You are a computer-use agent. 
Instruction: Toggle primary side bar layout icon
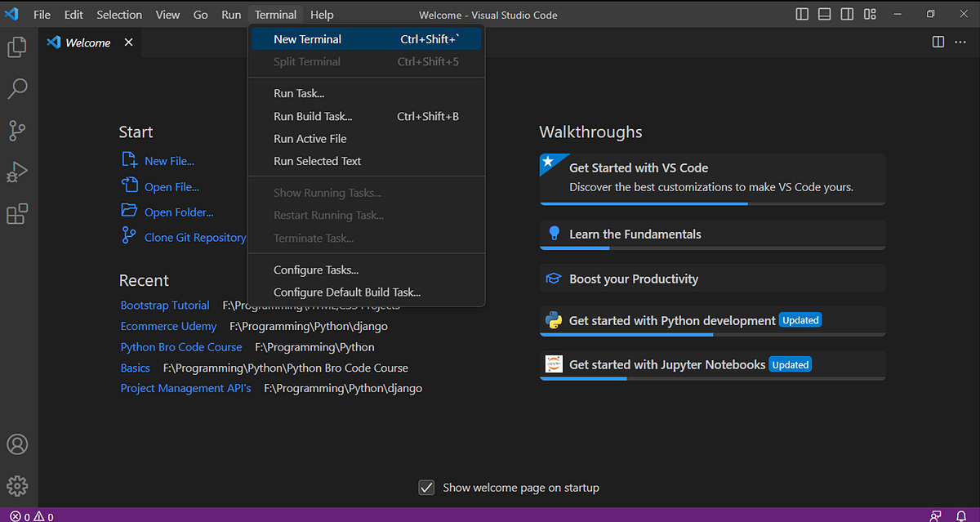802,15
